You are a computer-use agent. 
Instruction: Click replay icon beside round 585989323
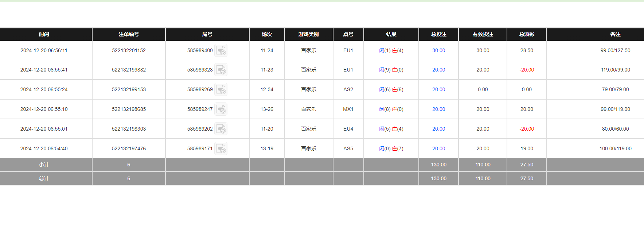pos(221,70)
